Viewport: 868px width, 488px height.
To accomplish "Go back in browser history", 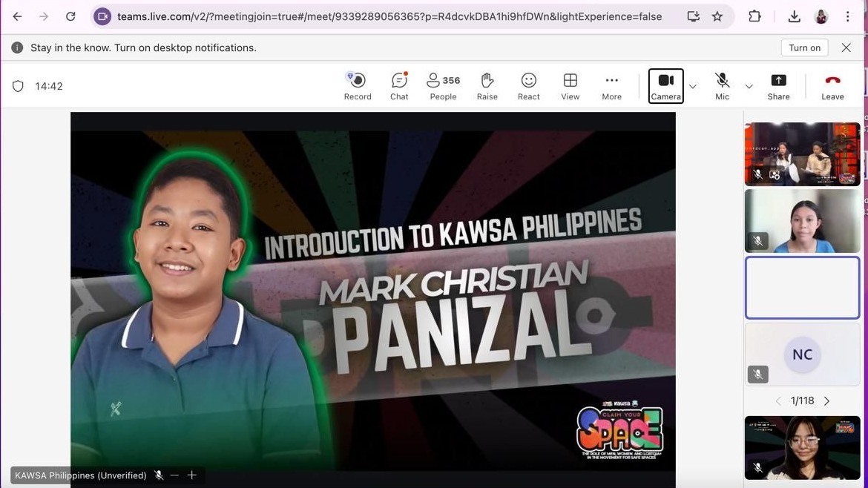I will 17,16.
